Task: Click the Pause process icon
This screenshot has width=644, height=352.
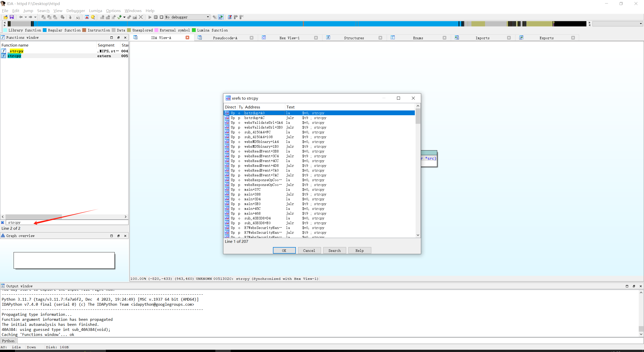Action: pyautogui.click(x=156, y=17)
